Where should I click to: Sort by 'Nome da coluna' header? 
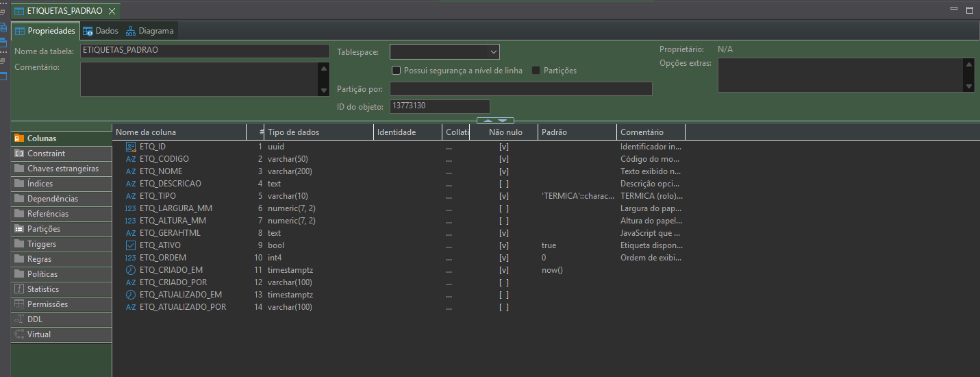click(x=179, y=132)
